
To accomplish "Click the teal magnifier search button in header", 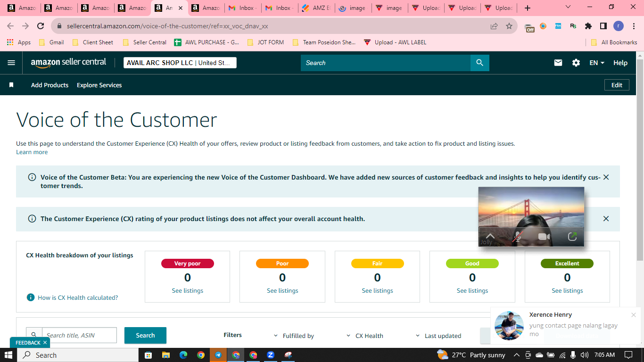I will tap(480, 63).
